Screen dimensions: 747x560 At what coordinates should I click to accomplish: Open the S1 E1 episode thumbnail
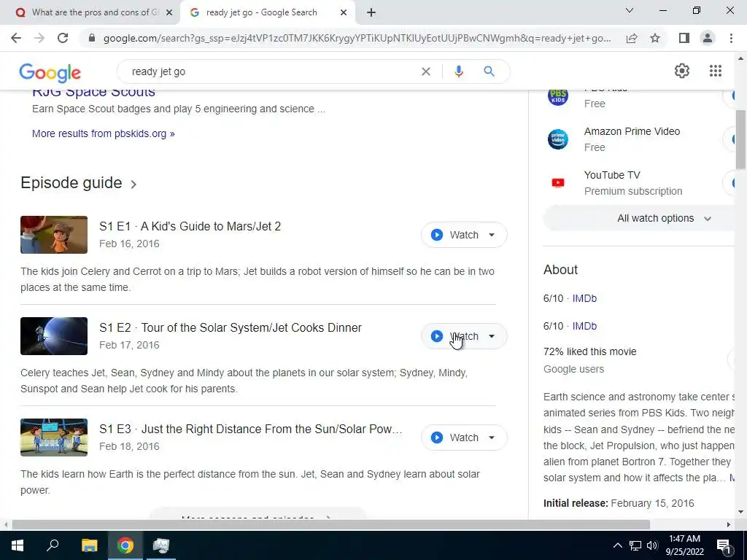tap(54, 235)
